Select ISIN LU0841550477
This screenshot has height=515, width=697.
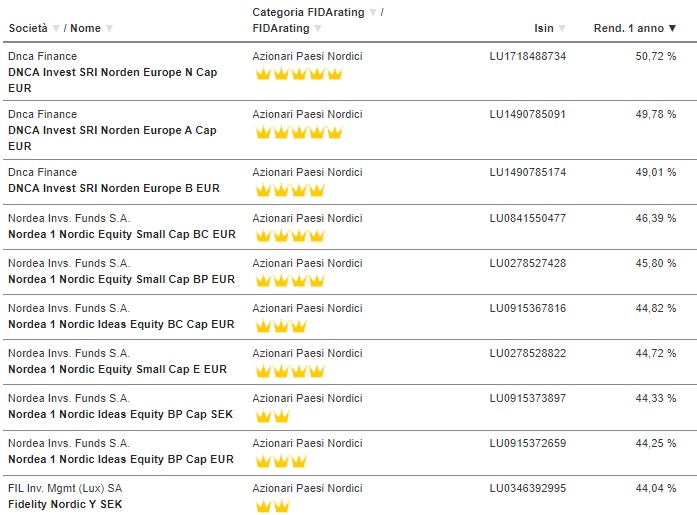tap(528, 218)
